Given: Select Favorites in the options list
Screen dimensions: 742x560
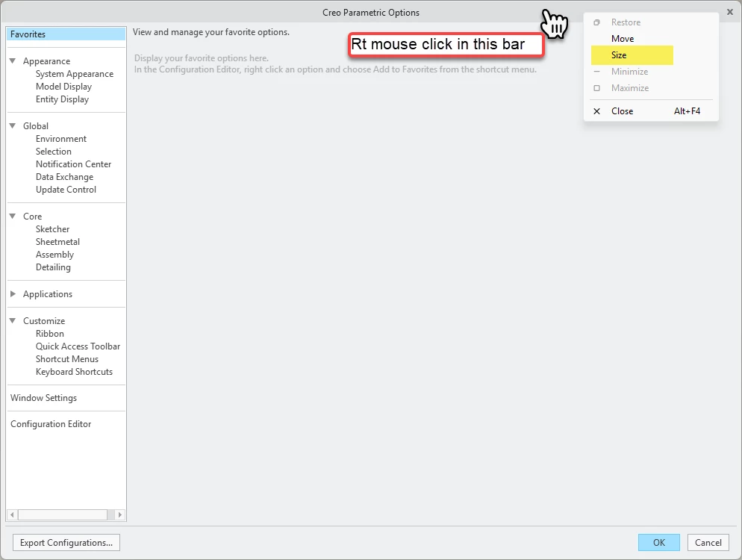Looking at the screenshot, I should [x=66, y=34].
